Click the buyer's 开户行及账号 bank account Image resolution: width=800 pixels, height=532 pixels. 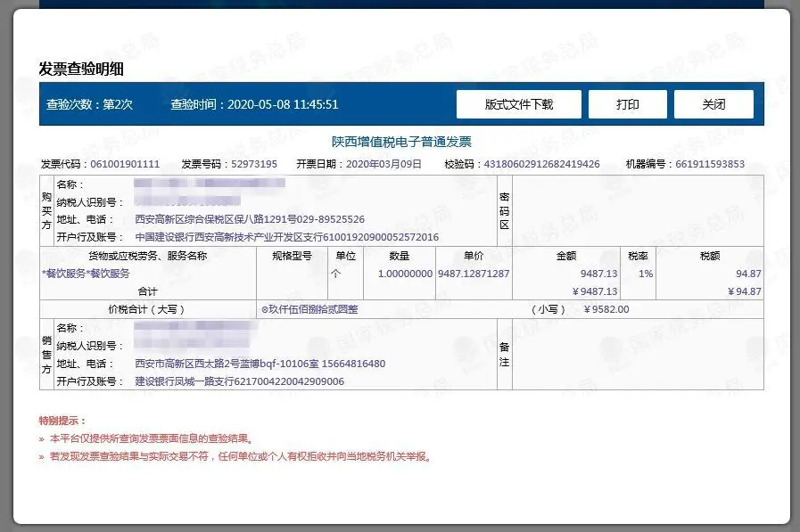(x=285, y=236)
